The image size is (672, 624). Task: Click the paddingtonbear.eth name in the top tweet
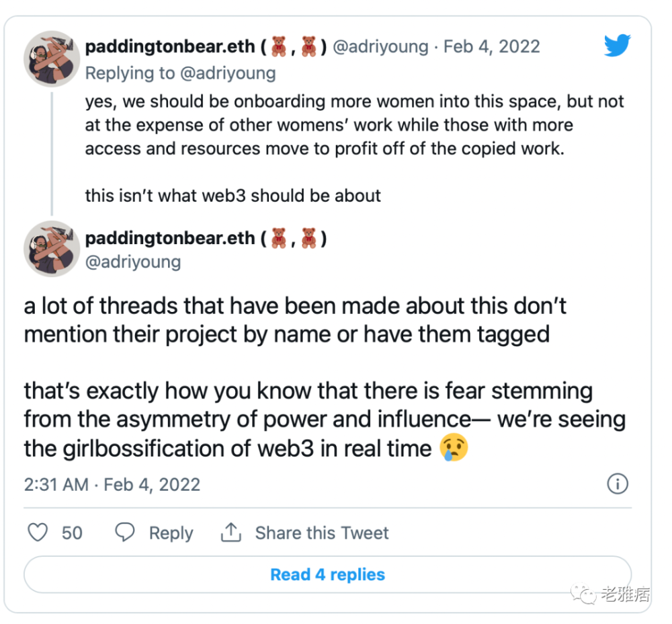[x=170, y=46]
